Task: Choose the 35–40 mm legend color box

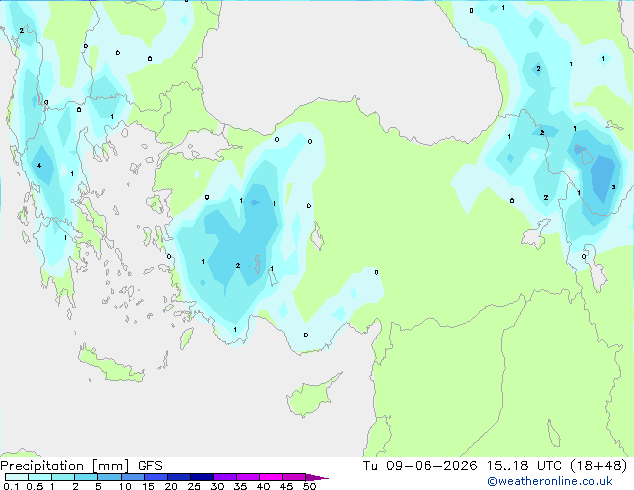Action: tap(247, 477)
